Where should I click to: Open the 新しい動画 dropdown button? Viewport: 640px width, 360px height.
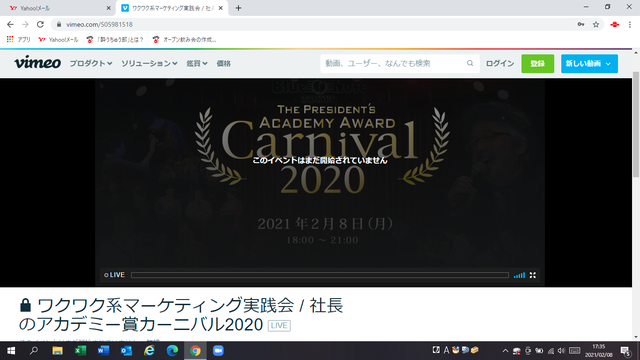coord(589,63)
